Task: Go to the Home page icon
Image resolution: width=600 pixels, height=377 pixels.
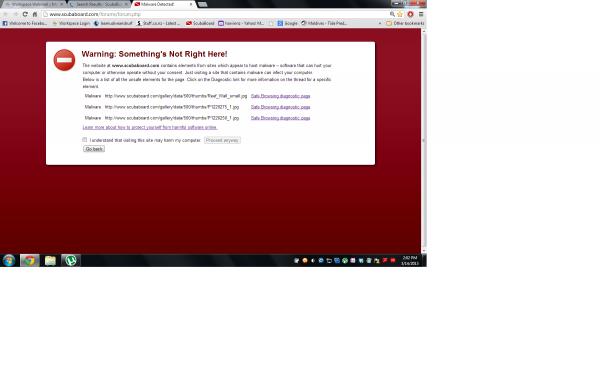Action: pyautogui.click(x=35, y=14)
